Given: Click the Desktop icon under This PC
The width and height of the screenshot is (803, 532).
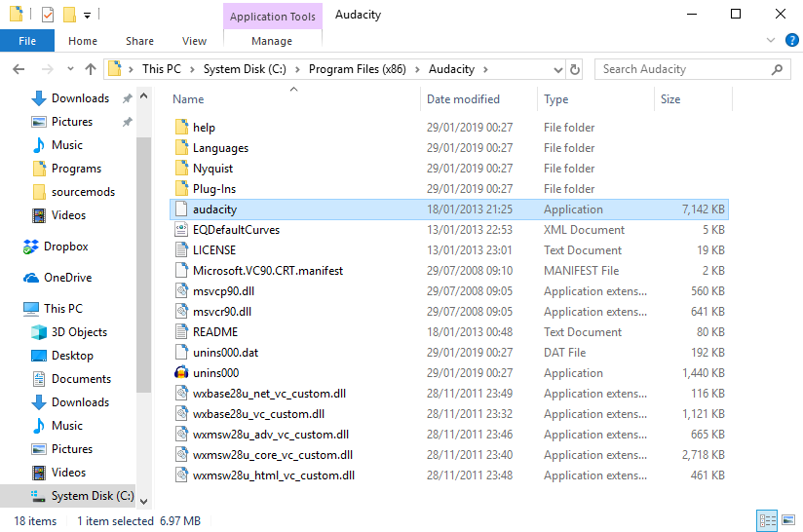Looking at the screenshot, I should point(39,356).
